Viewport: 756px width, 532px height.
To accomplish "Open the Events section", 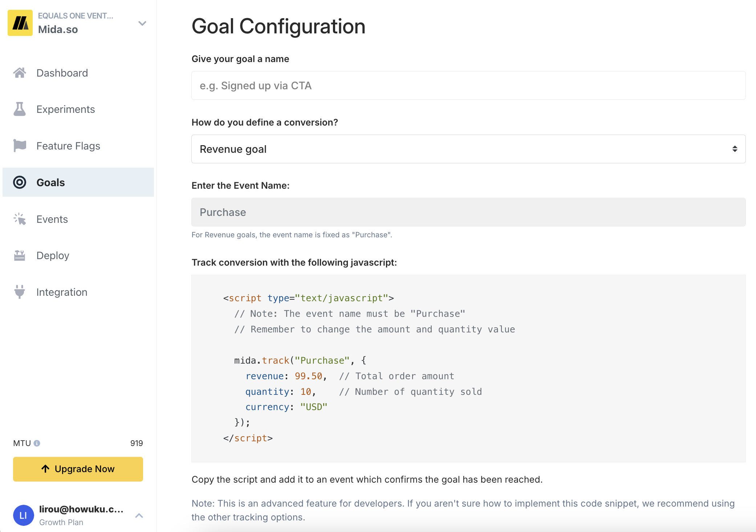I will 52,219.
